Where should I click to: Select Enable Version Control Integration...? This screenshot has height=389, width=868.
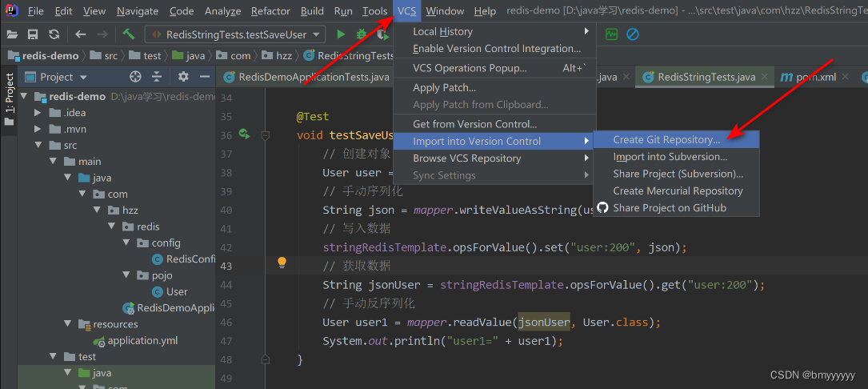[494, 49]
